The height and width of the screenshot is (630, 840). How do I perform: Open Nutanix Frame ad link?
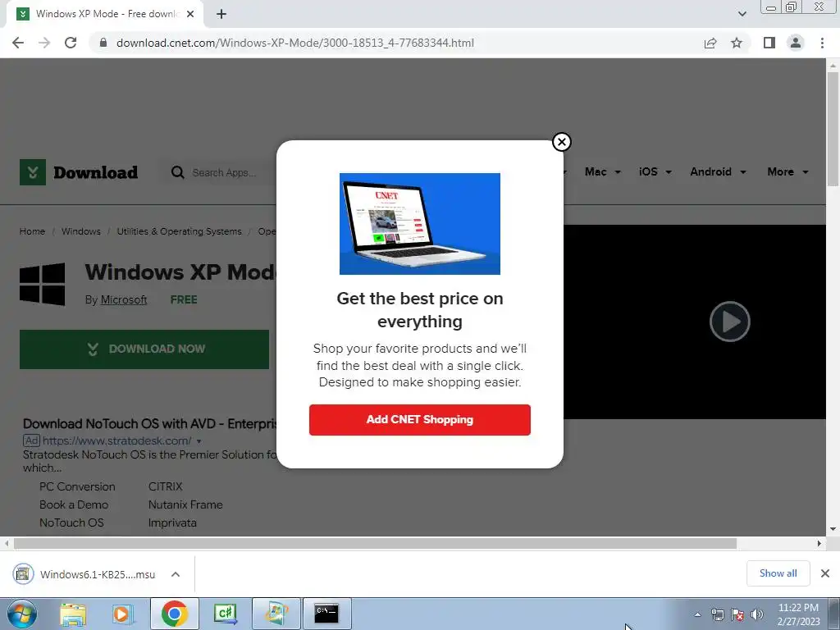point(185,504)
